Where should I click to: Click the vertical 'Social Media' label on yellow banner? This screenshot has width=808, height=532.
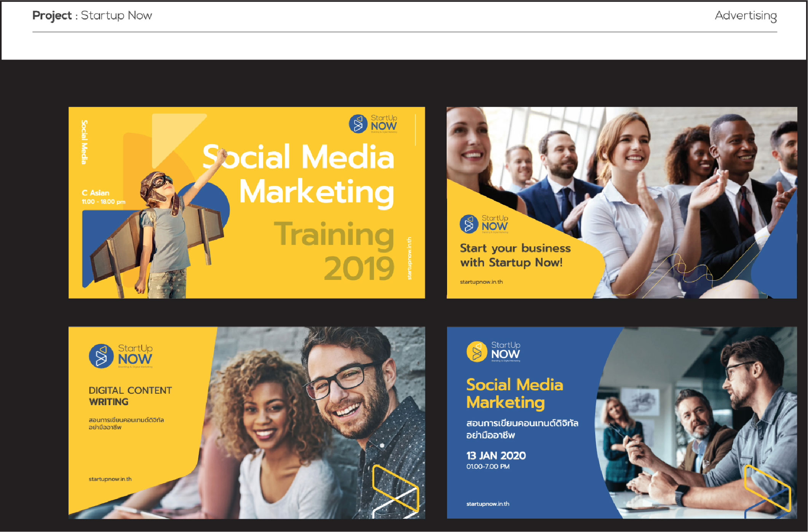click(84, 142)
